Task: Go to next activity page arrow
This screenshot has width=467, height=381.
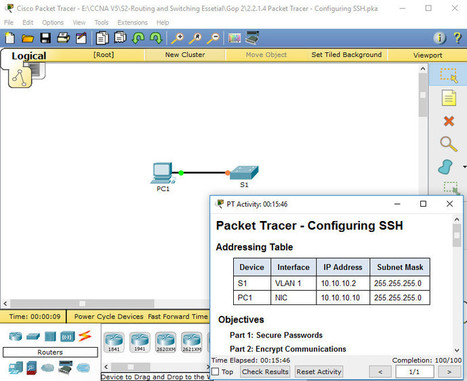Action: 449,372
